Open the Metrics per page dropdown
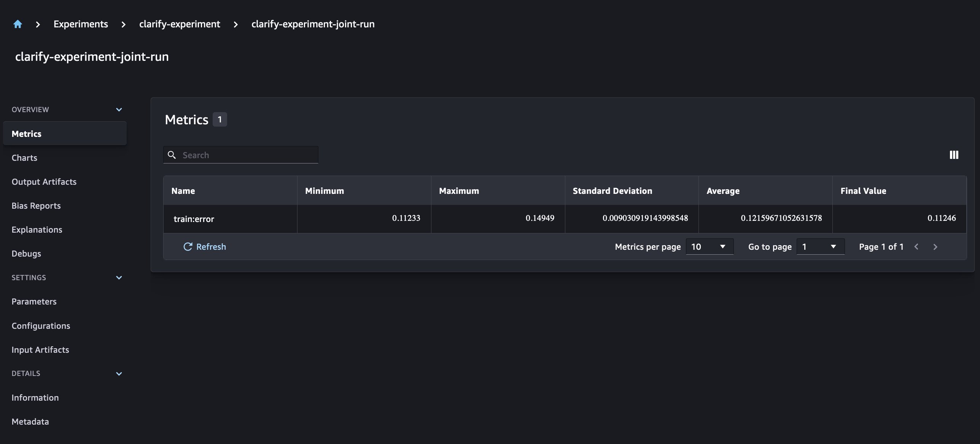This screenshot has height=444, width=980. click(x=709, y=247)
